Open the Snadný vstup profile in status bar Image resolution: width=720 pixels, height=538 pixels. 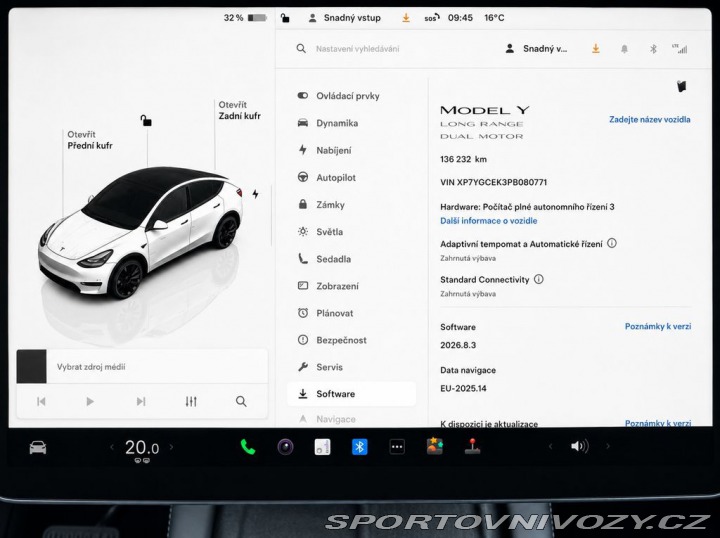click(345, 18)
